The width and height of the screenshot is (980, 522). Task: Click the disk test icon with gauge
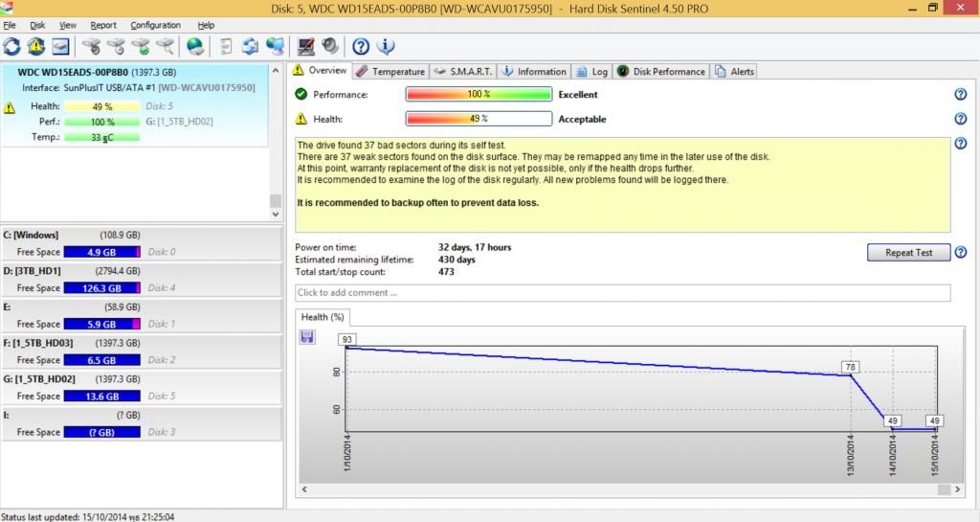pos(92,46)
